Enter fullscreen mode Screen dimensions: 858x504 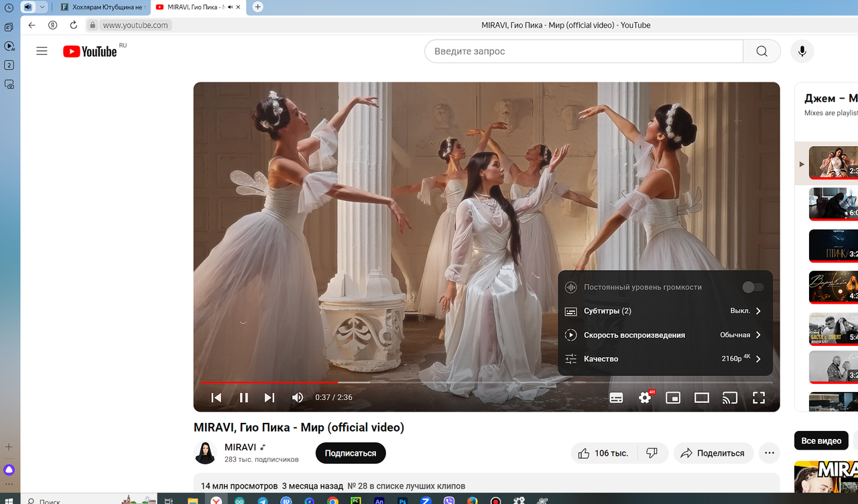point(759,397)
